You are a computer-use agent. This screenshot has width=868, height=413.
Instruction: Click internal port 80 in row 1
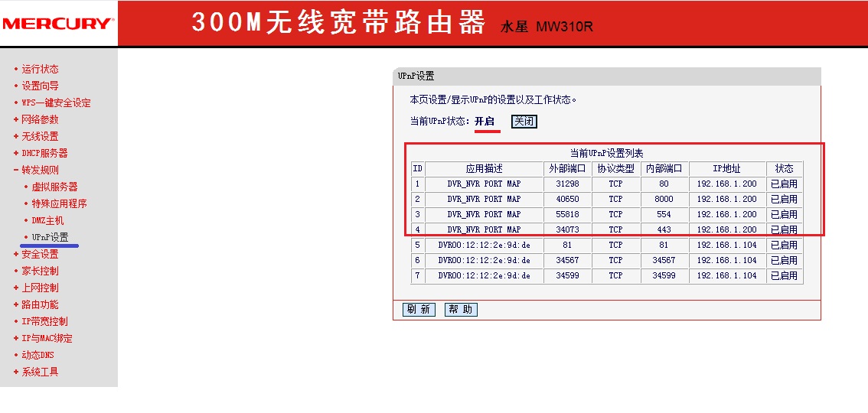click(664, 184)
